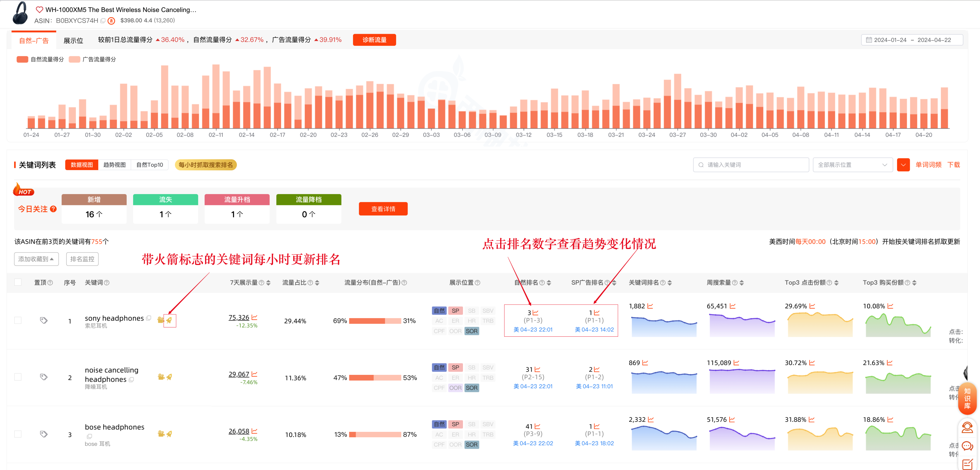Open the 2024-01-24 – 2024-04-22 date range
980x470 pixels.
tap(912, 40)
